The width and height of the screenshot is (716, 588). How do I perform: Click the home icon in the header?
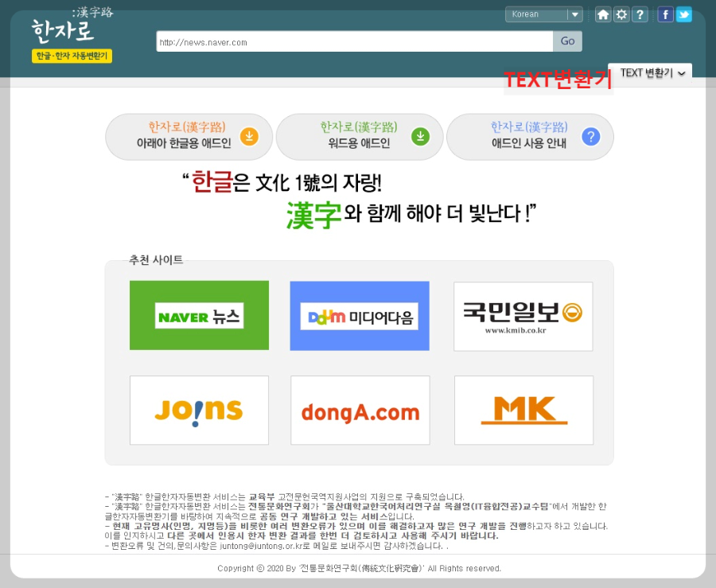[604, 14]
